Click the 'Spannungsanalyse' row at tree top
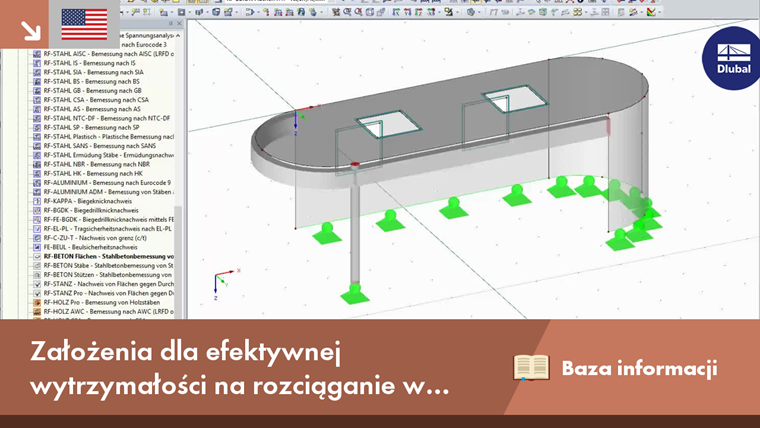760x428 pixels. 148,35
